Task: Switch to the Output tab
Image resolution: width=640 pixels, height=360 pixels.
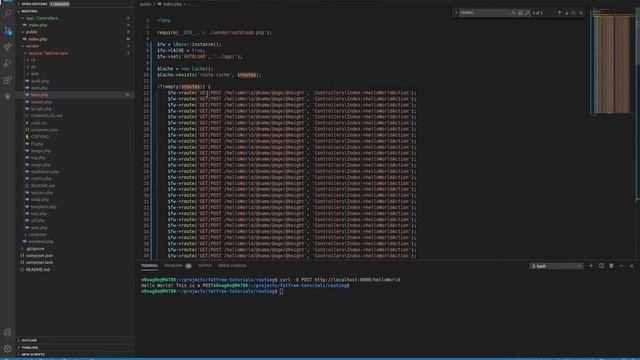Action: click(205, 266)
